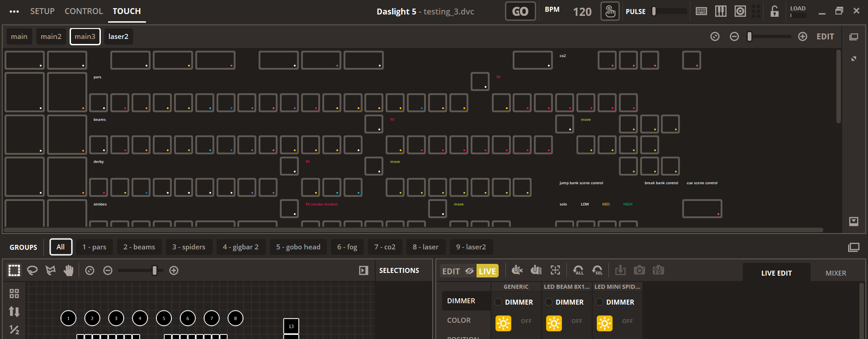The image size is (868, 339).
Task: Click the dotted grid icon in top bar
Action: [756, 11]
